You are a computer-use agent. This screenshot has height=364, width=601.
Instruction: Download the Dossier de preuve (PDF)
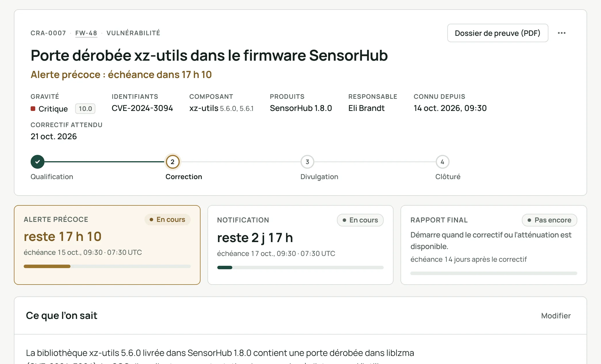[498, 33]
